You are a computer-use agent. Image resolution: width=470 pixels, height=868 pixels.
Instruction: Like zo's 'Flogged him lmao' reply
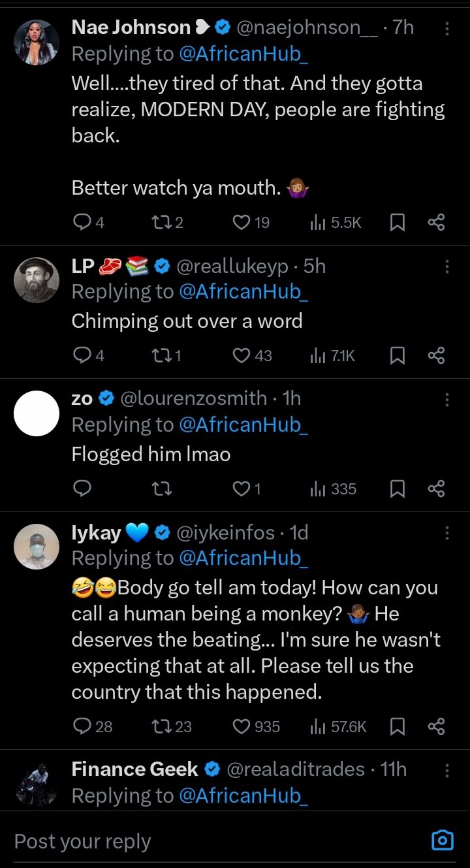point(242,489)
